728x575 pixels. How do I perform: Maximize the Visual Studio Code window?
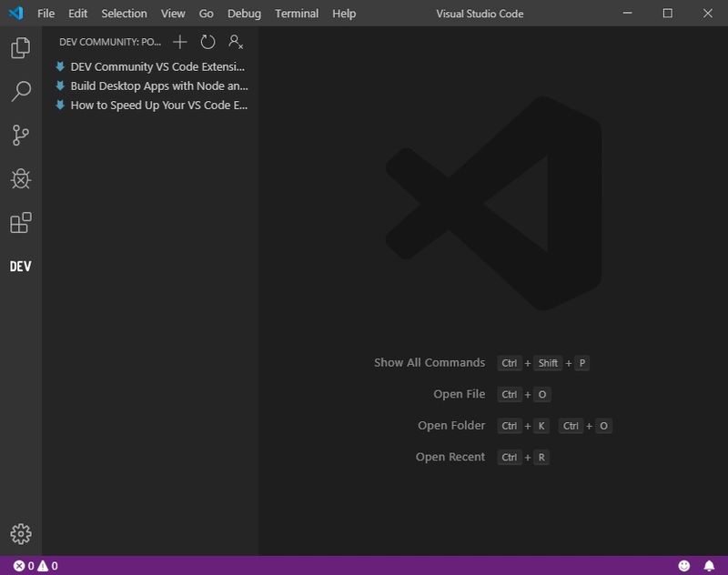[x=668, y=13]
